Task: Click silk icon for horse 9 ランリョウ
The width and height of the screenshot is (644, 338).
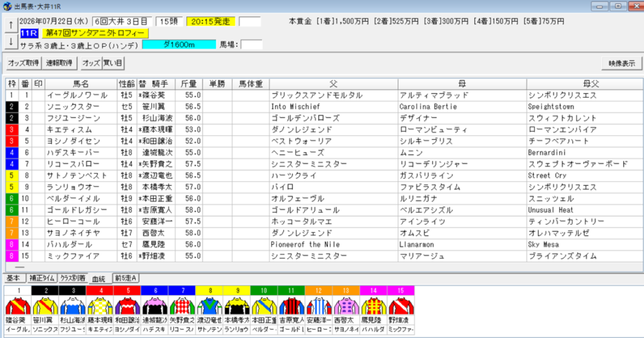Action: 236,306
